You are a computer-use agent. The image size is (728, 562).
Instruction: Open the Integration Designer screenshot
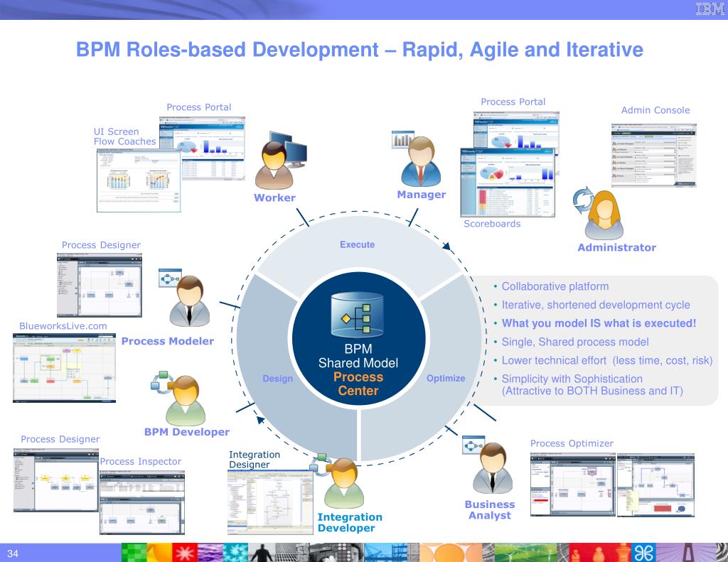[x=270, y=502]
